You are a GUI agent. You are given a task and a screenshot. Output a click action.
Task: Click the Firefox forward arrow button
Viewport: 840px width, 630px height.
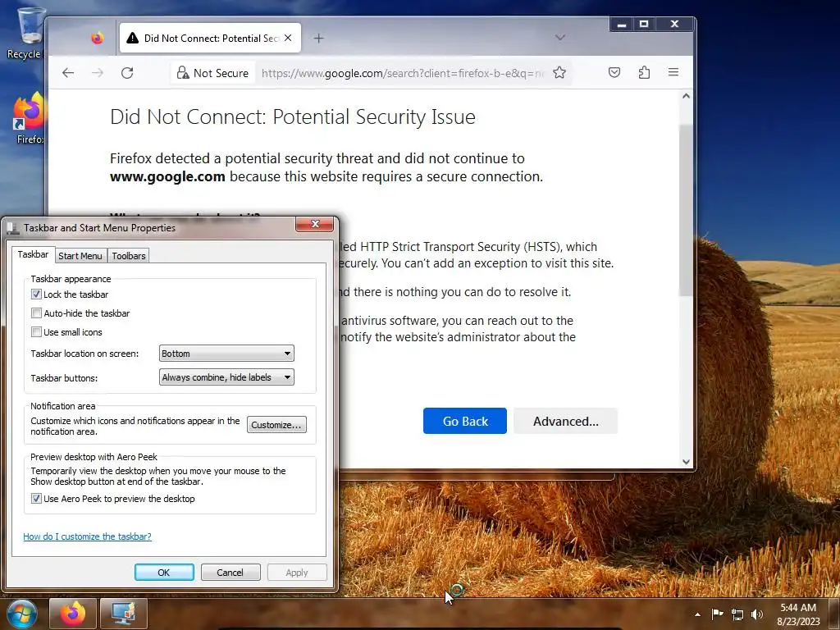tap(98, 73)
